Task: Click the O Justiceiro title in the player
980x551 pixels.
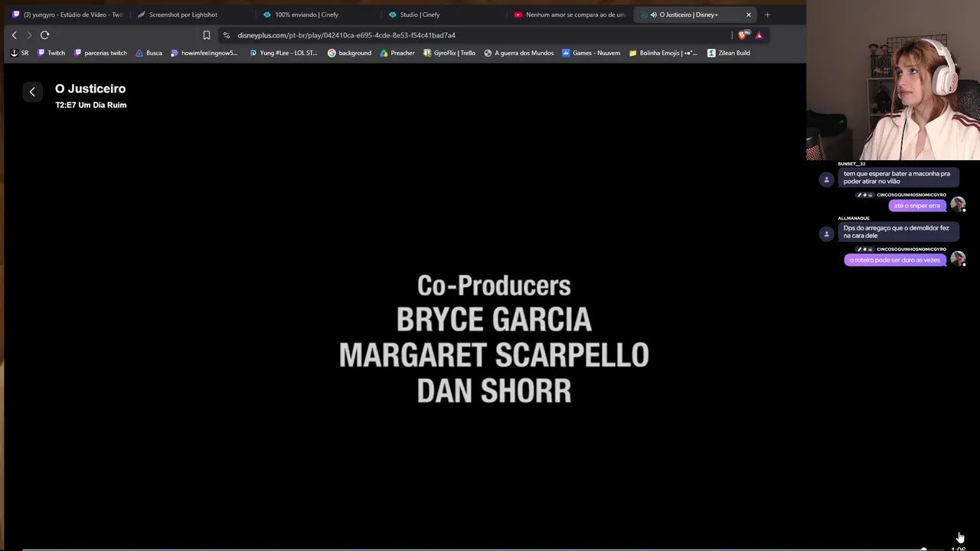Action: [x=90, y=89]
